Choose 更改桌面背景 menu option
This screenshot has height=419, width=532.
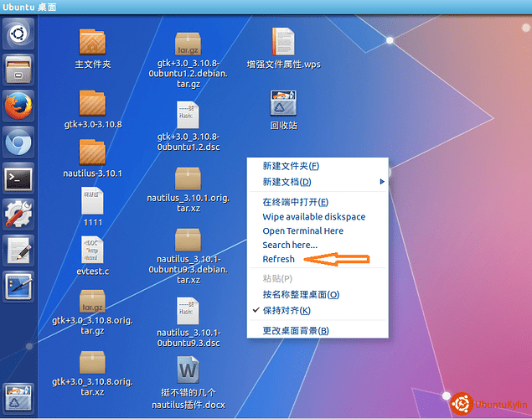tap(295, 330)
